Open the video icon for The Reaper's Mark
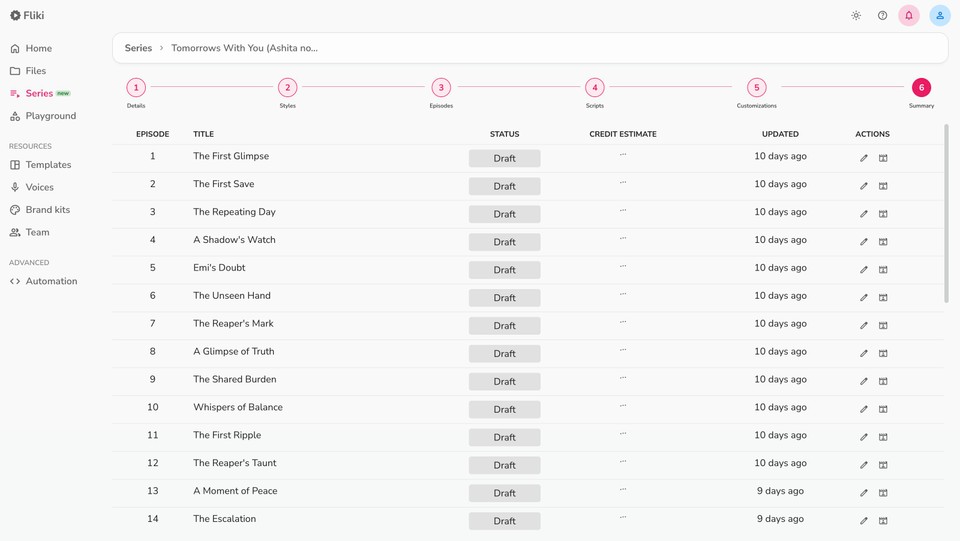 [x=883, y=326]
